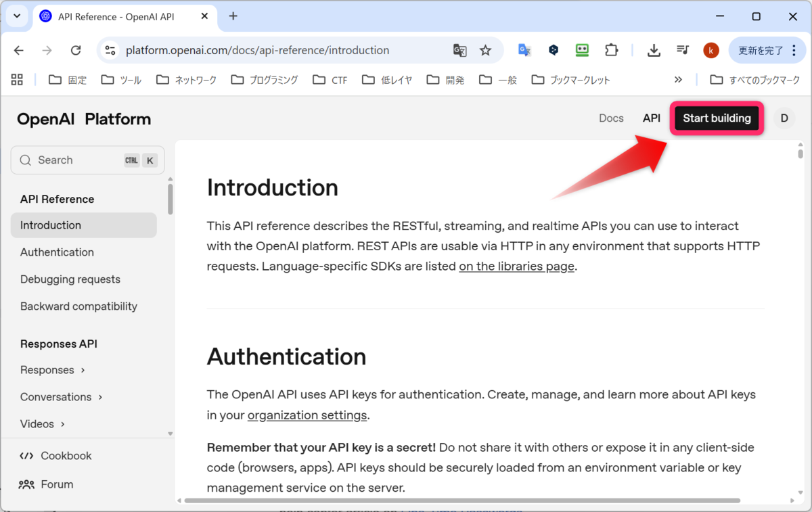Open the ツール bookmark folder
This screenshot has height=512, width=812.
(121, 80)
